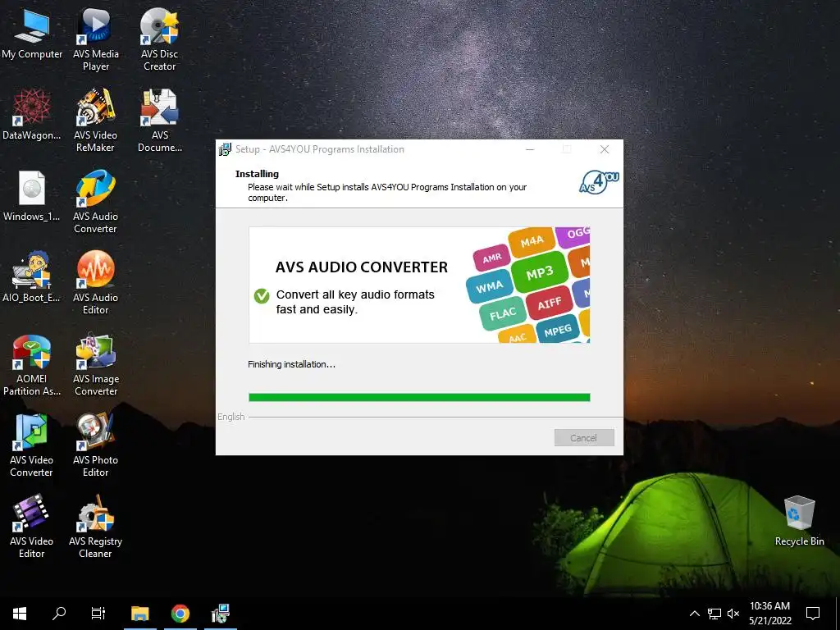
Task: Launch AVS Video ReMaker shortcut
Action: click(x=95, y=120)
